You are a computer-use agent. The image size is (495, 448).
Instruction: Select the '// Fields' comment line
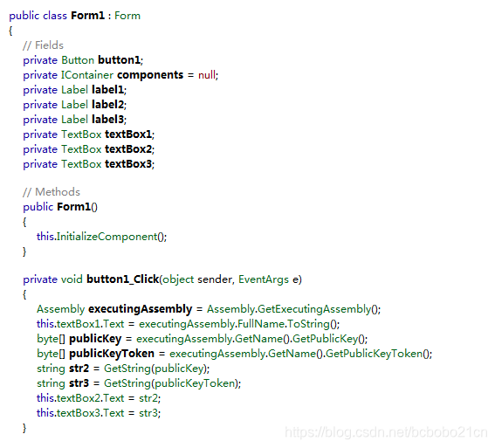point(44,45)
